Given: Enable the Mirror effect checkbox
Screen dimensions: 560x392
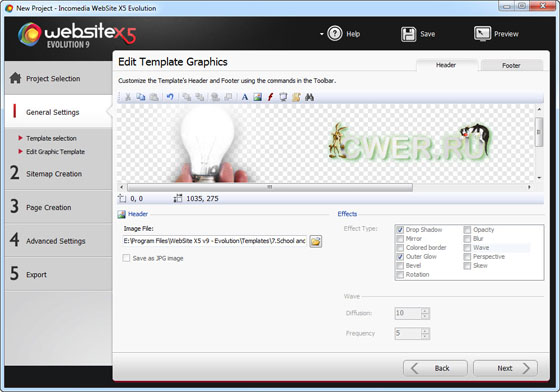Looking at the screenshot, I should pos(400,238).
